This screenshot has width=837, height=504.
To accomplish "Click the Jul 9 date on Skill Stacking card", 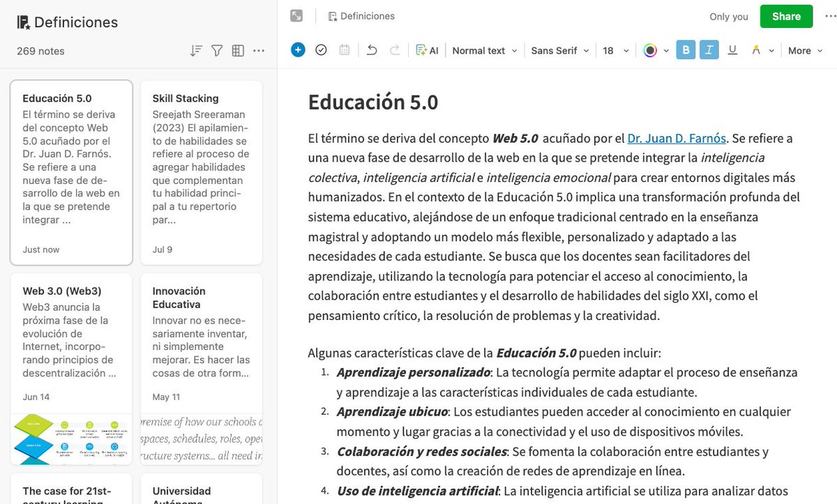I will 163,250.
